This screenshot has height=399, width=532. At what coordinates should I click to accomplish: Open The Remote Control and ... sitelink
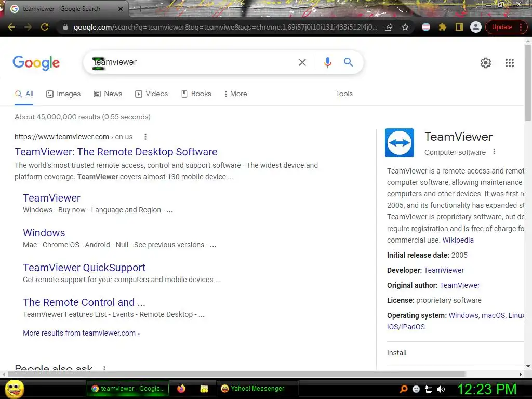[x=84, y=303]
